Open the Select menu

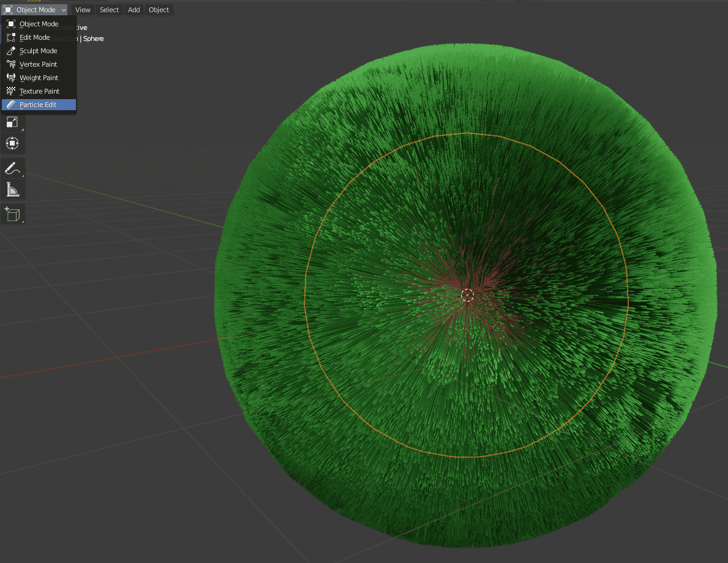(x=109, y=9)
